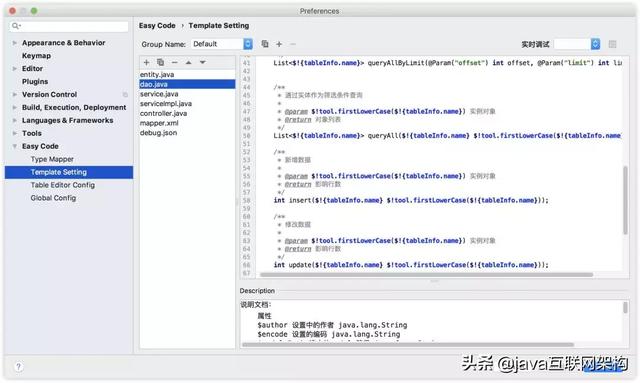Collapse the Easy Code section
The width and height of the screenshot is (640, 383).
(15, 146)
